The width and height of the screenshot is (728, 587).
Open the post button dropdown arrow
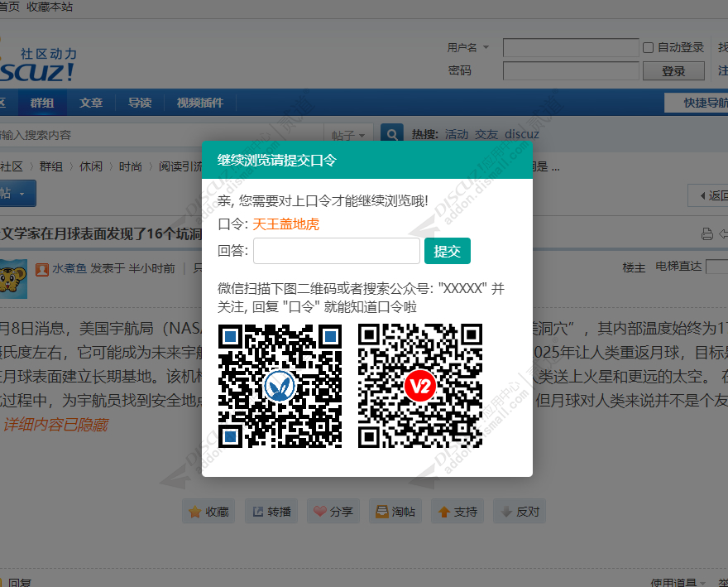click(22, 194)
